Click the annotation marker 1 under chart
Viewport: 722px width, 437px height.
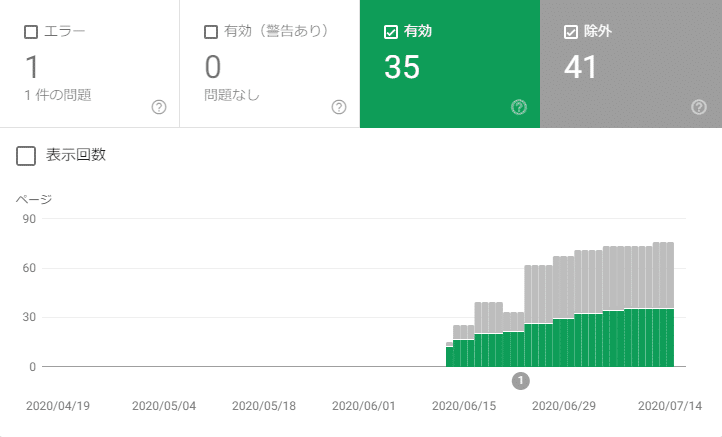pos(521,381)
